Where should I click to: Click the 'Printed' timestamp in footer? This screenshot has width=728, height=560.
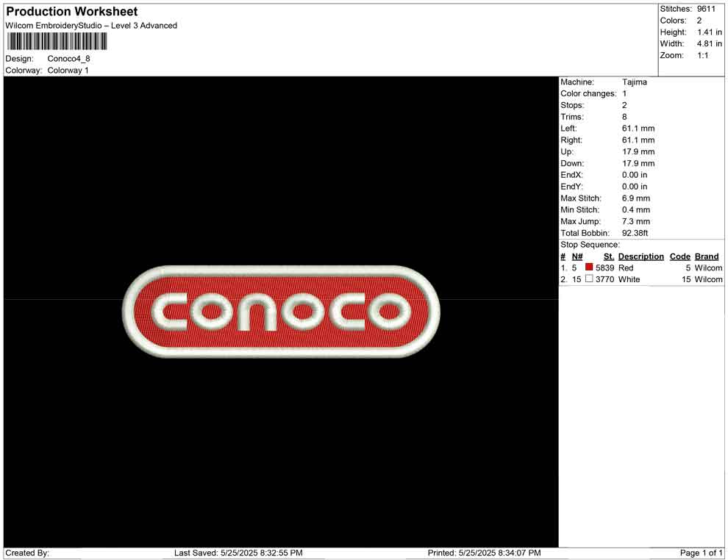485,553
